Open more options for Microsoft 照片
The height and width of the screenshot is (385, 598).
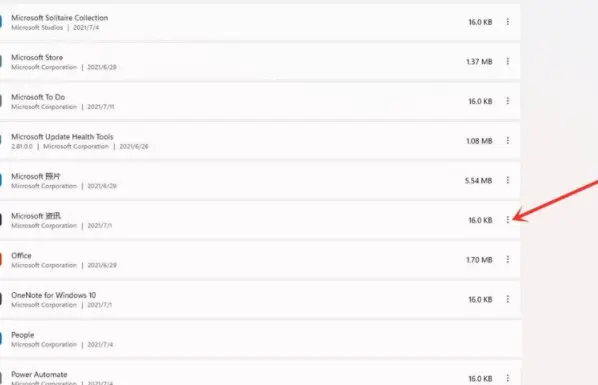pyautogui.click(x=508, y=180)
